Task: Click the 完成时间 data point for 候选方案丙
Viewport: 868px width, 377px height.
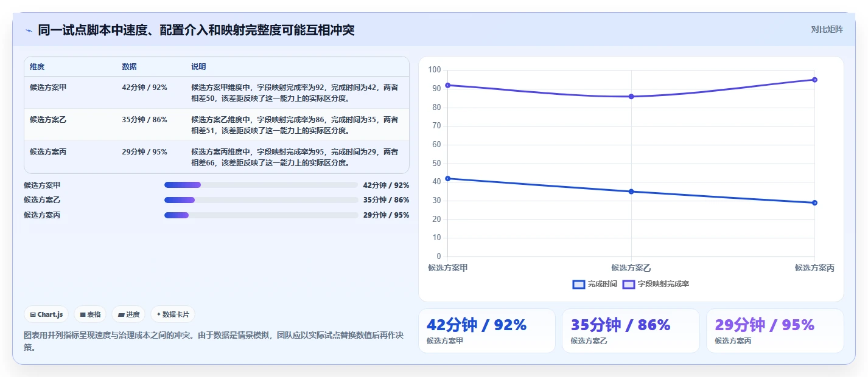Action: tap(814, 202)
